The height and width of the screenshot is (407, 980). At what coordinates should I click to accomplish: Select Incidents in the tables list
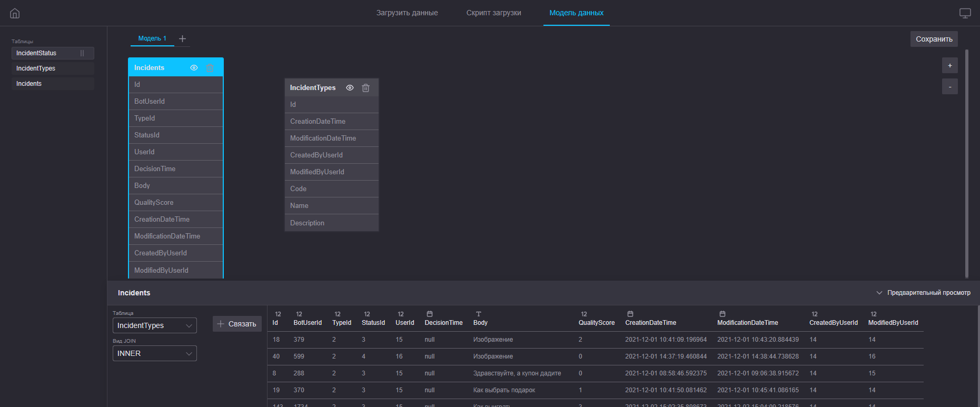point(53,84)
